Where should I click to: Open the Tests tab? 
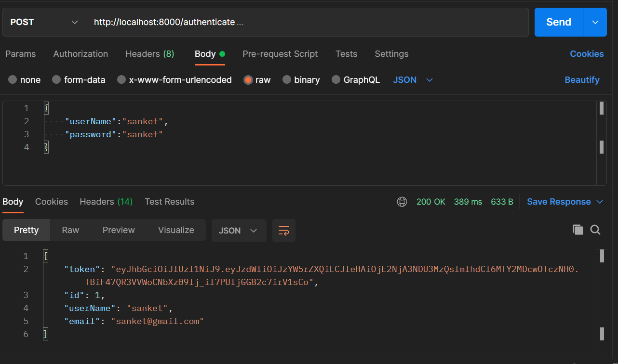[x=346, y=54]
